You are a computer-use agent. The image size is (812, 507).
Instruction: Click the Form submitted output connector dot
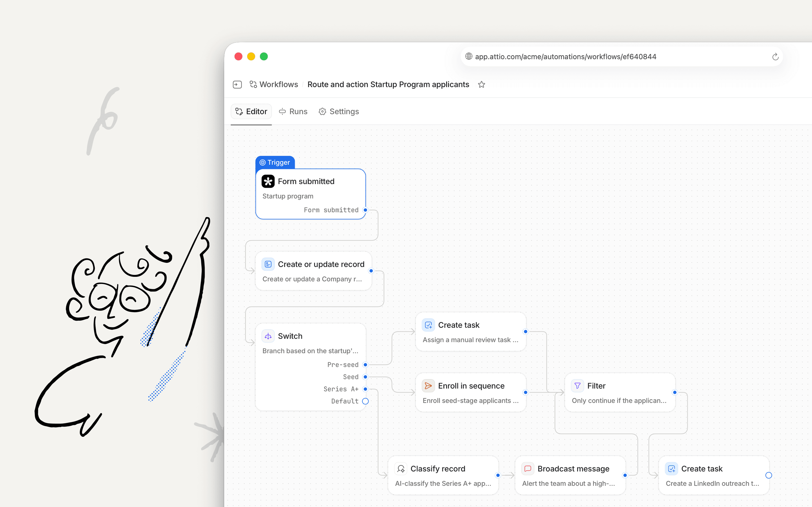pyautogui.click(x=365, y=210)
